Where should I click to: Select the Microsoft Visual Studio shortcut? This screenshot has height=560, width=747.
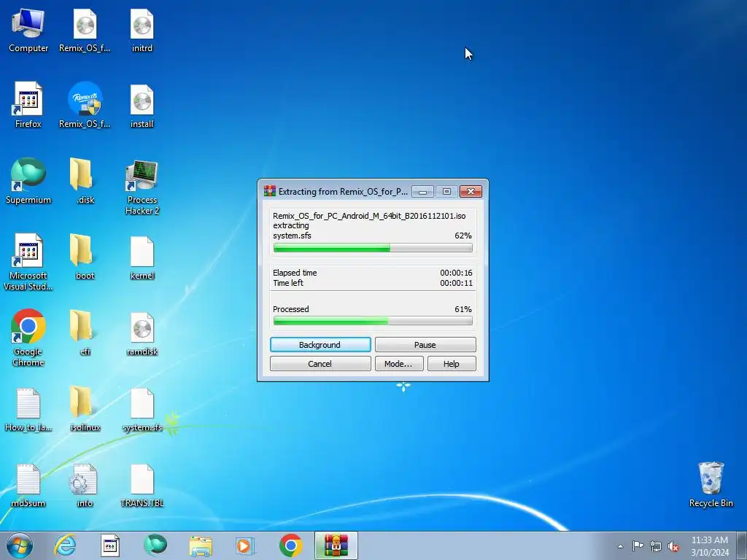(28, 262)
